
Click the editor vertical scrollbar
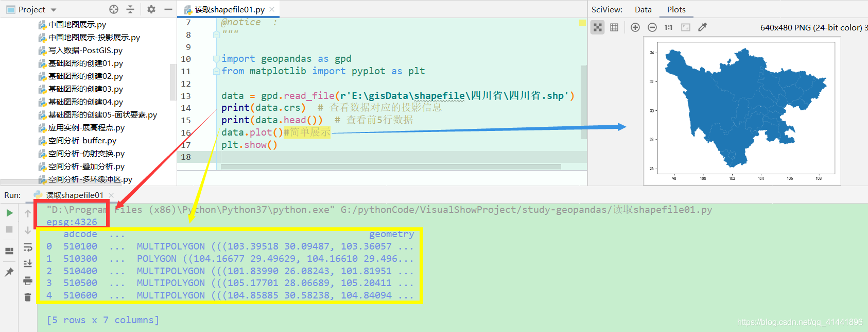[583, 102]
